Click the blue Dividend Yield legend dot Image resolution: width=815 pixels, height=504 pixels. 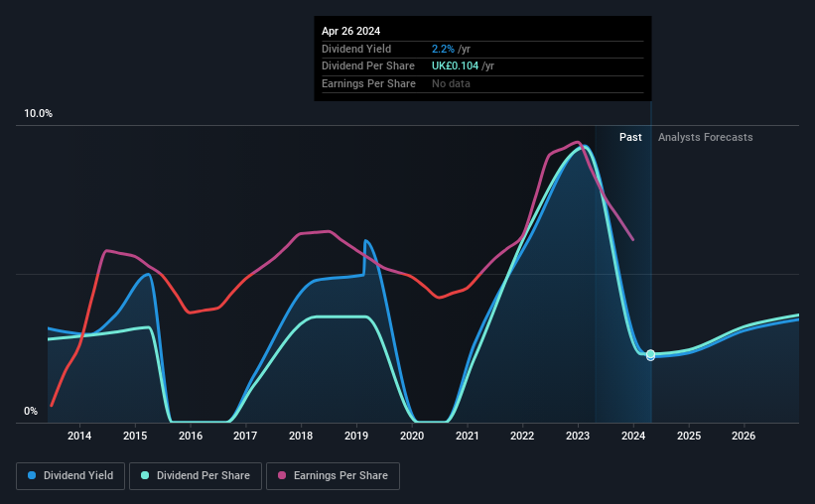tap(32, 475)
